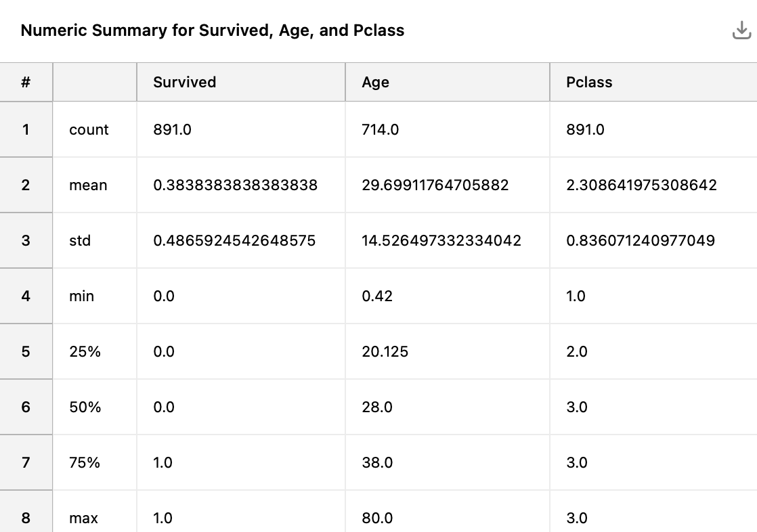Viewport: 757px width, 532px height.
Task: Click the # header cell
Action: point(25,82)
